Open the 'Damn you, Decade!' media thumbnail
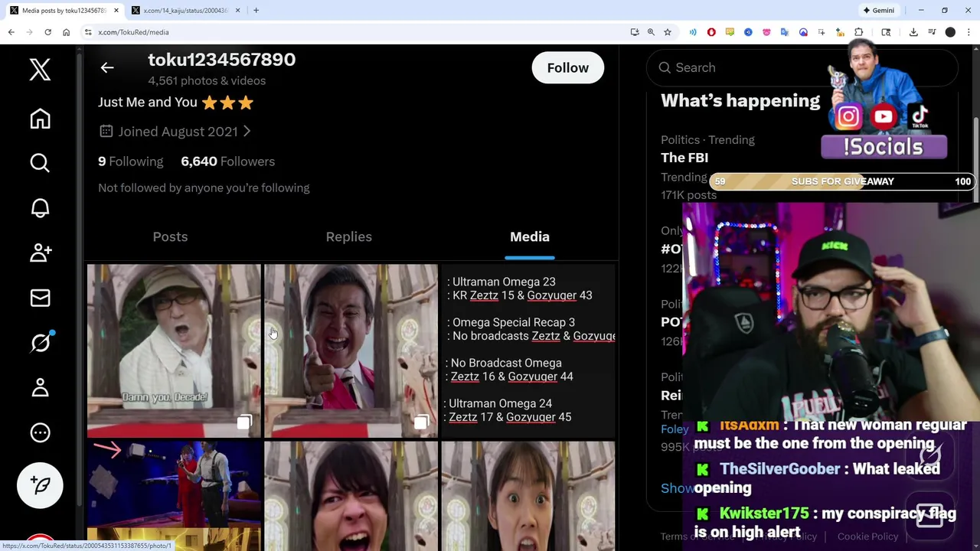 click(174, 350)
